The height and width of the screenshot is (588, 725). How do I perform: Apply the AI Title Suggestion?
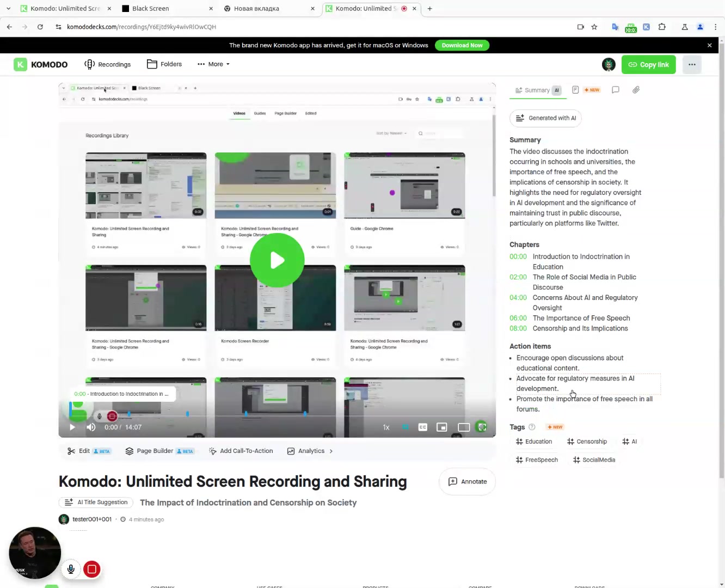point(96,503)
